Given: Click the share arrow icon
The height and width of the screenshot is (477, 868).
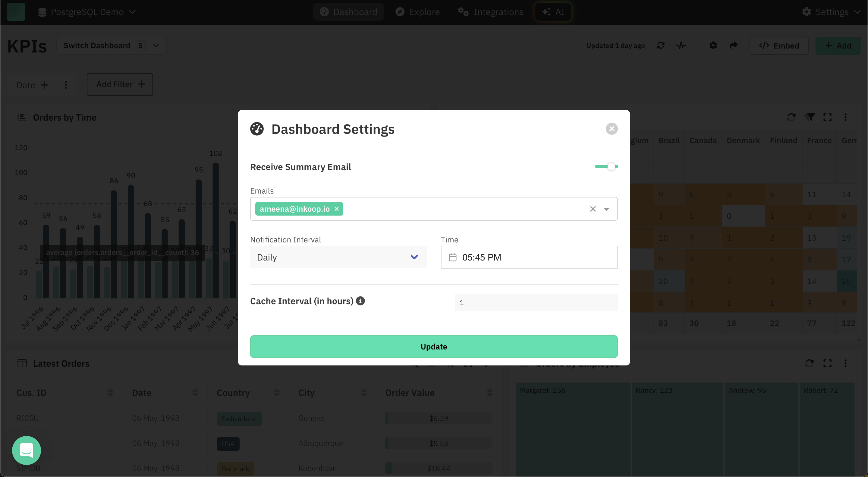Looking at the screenshot, I should [734, 46].
